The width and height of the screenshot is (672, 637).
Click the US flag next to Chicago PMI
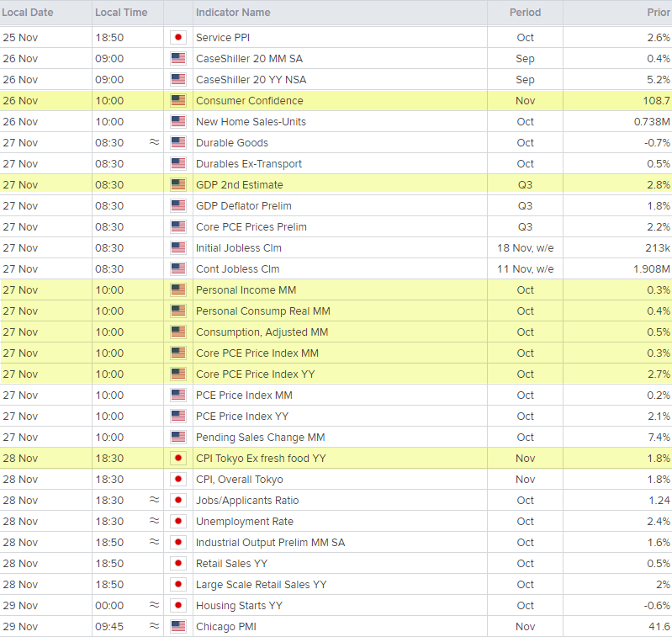click(x=177, y=627)
